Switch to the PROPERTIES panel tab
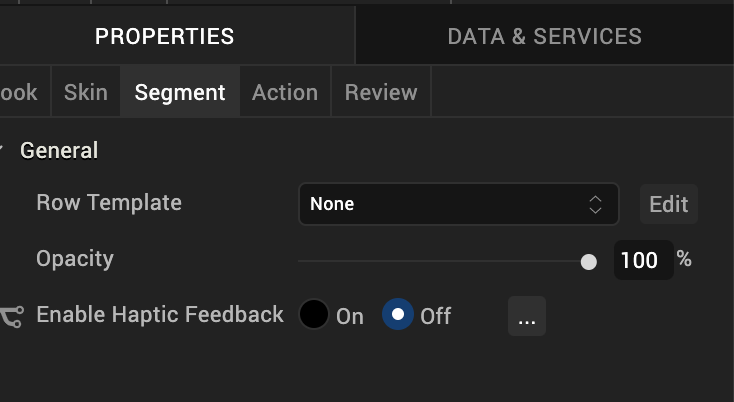734x402 pixels. pos(165,37)
